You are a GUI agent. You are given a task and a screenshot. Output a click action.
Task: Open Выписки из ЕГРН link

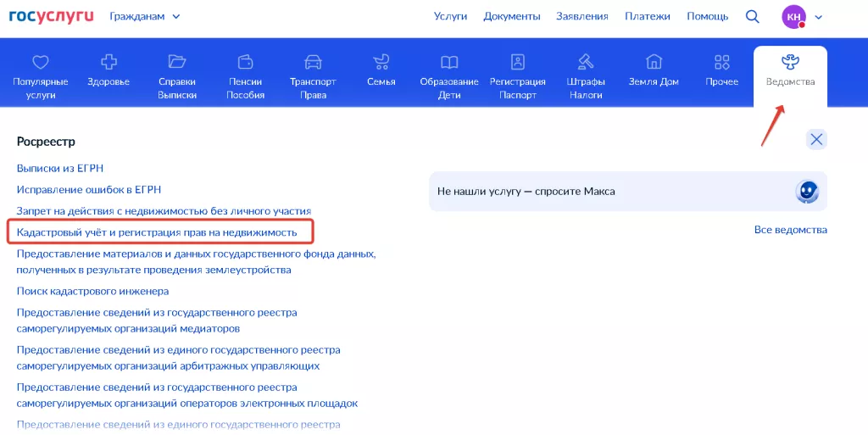point(60,168)
